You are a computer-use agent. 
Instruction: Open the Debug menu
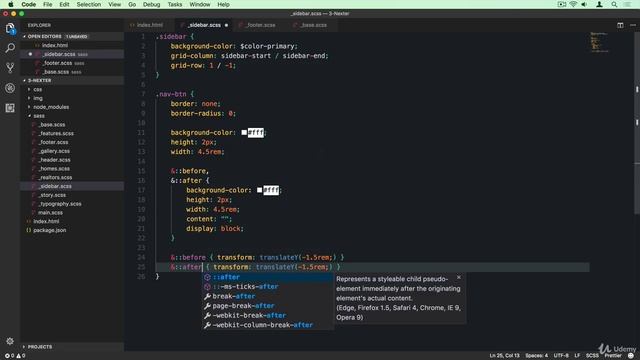click(151, 4)
